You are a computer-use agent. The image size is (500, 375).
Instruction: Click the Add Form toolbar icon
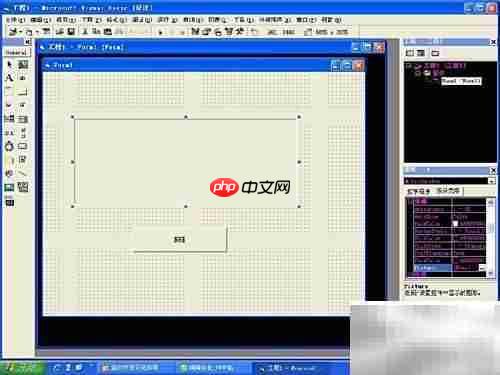29,32
